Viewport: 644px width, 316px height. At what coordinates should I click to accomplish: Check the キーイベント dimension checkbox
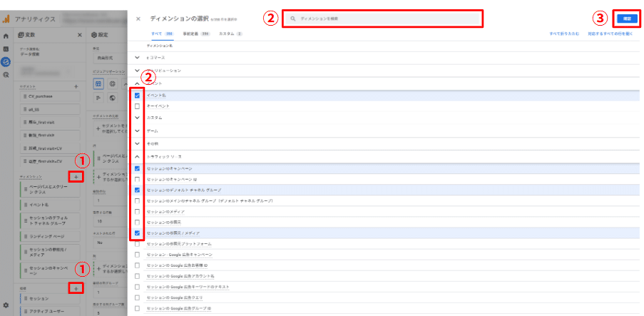[x=137, y=106]
